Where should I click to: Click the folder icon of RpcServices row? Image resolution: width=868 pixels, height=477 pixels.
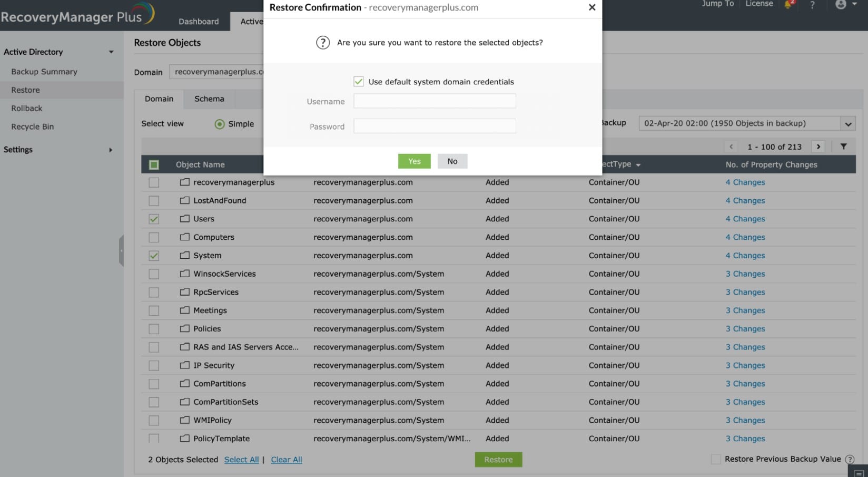184,291
